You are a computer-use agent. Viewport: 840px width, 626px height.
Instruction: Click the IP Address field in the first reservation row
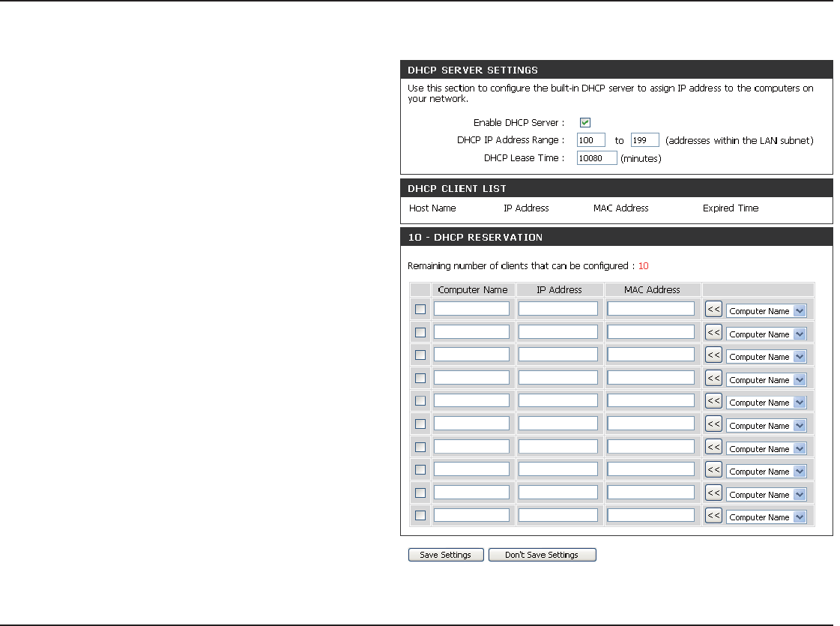pyautogui.click(x=558, y=308)
